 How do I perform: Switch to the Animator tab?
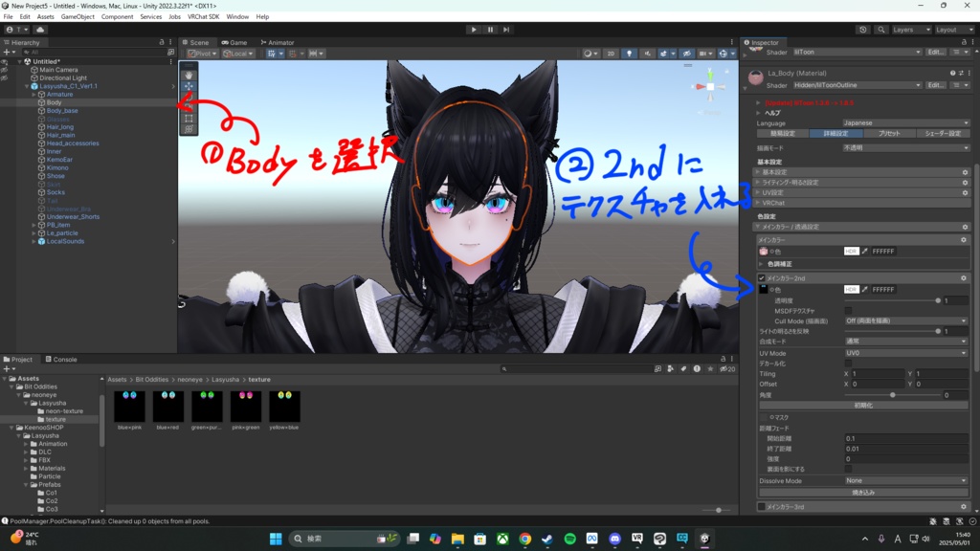coord(278,42)
